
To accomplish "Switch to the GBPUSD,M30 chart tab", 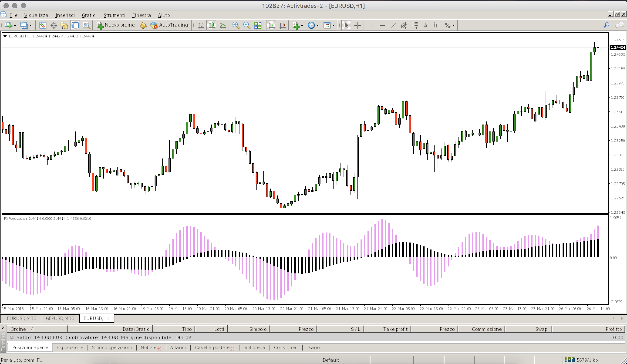I will coord(60,318).
